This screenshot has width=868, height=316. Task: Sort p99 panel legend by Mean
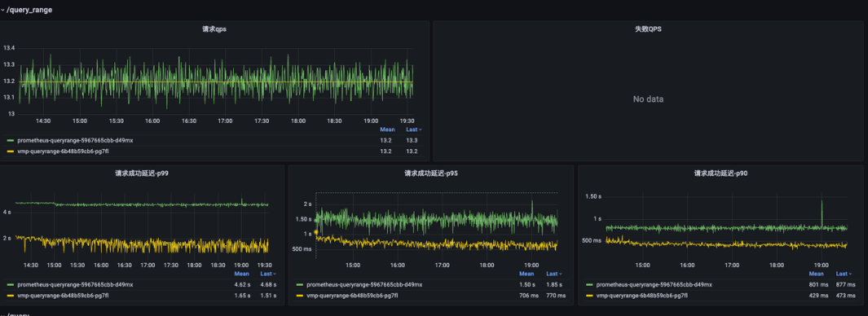pos(242,274)
